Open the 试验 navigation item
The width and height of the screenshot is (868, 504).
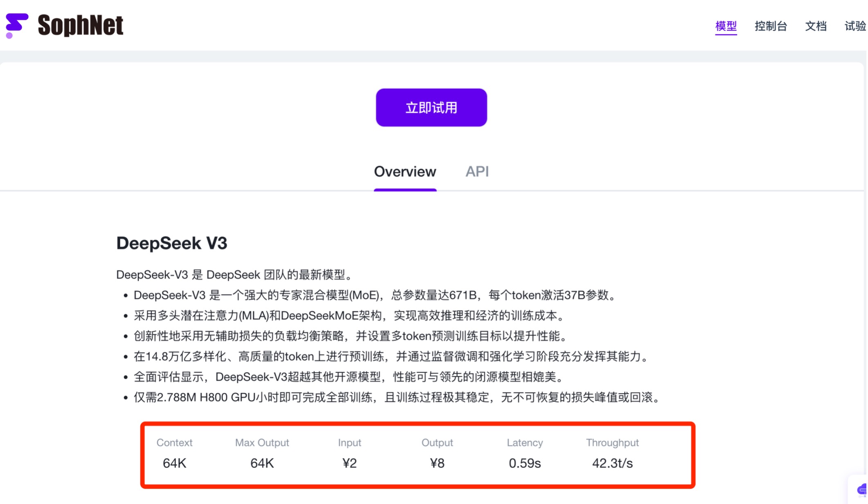(x=856, y=26)
